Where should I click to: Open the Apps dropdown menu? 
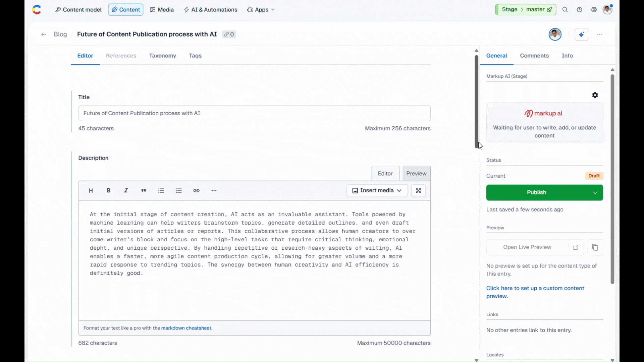tap(261, 10)
